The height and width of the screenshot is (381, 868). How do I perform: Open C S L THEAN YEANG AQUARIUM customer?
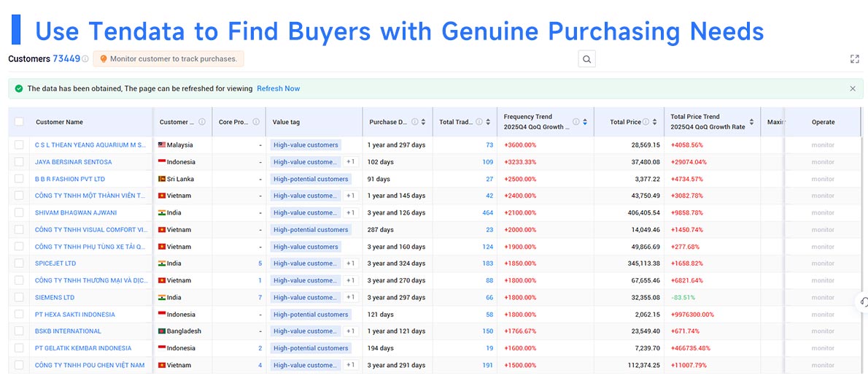90,145
